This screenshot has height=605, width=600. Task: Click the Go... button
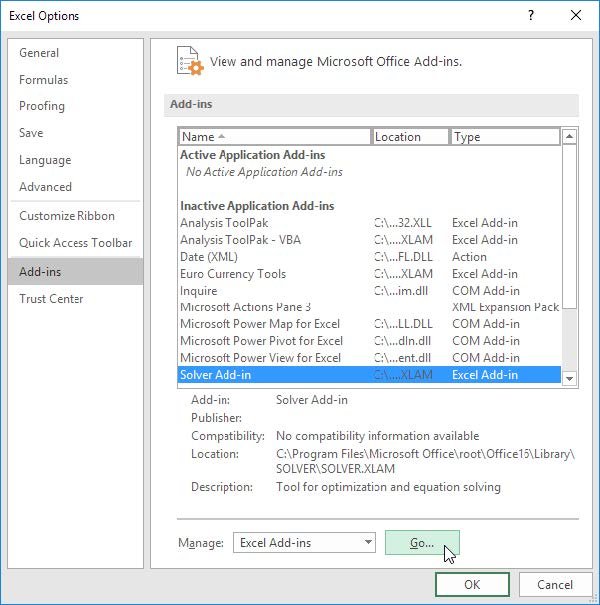pos(422,542)
